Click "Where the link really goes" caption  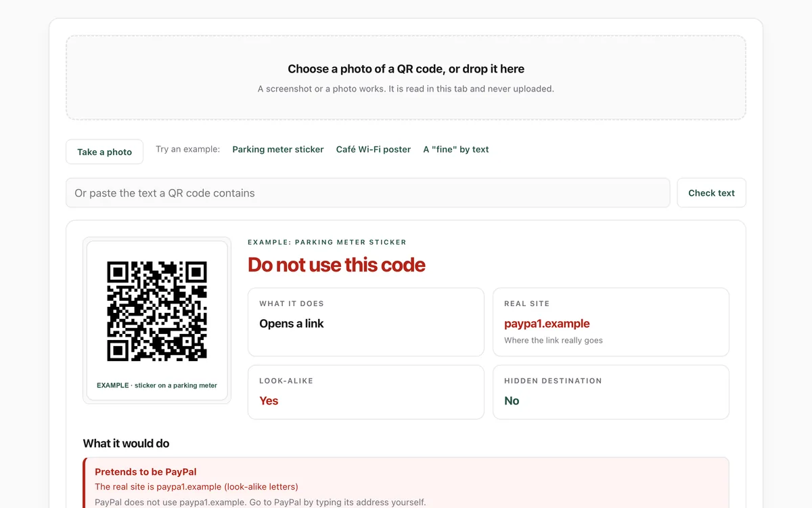pos(554,341)
